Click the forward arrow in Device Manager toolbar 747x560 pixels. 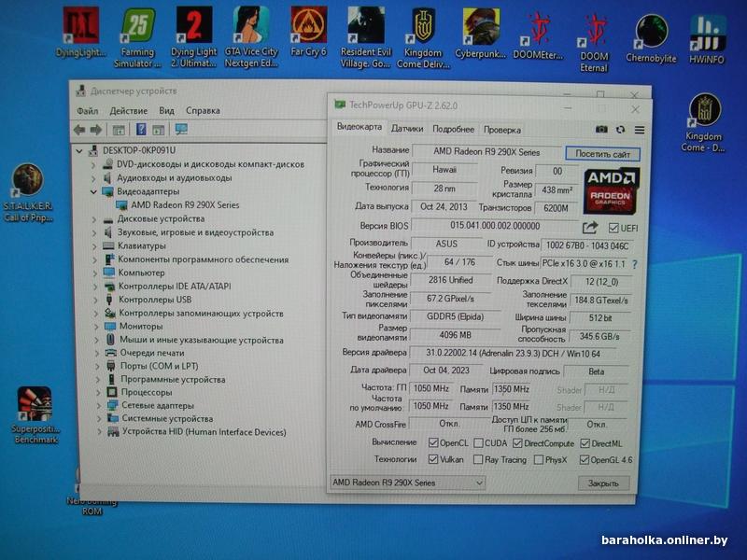point(96,130)
